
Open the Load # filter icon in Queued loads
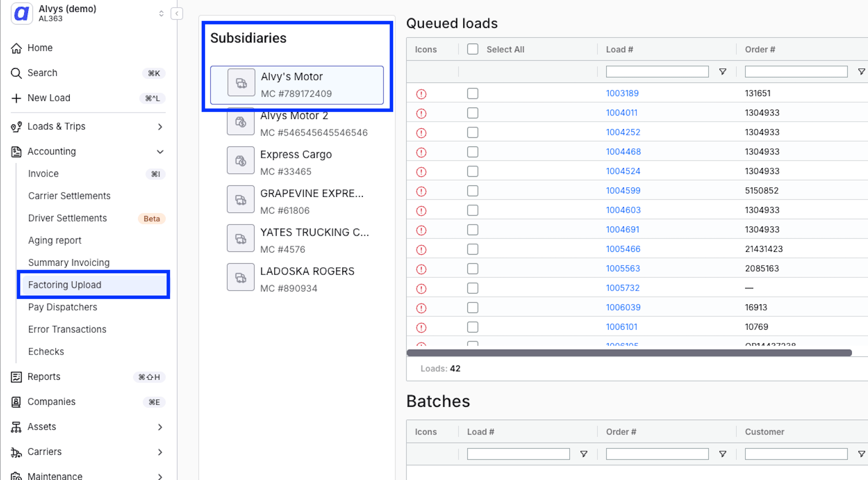[x=723, y=72]
